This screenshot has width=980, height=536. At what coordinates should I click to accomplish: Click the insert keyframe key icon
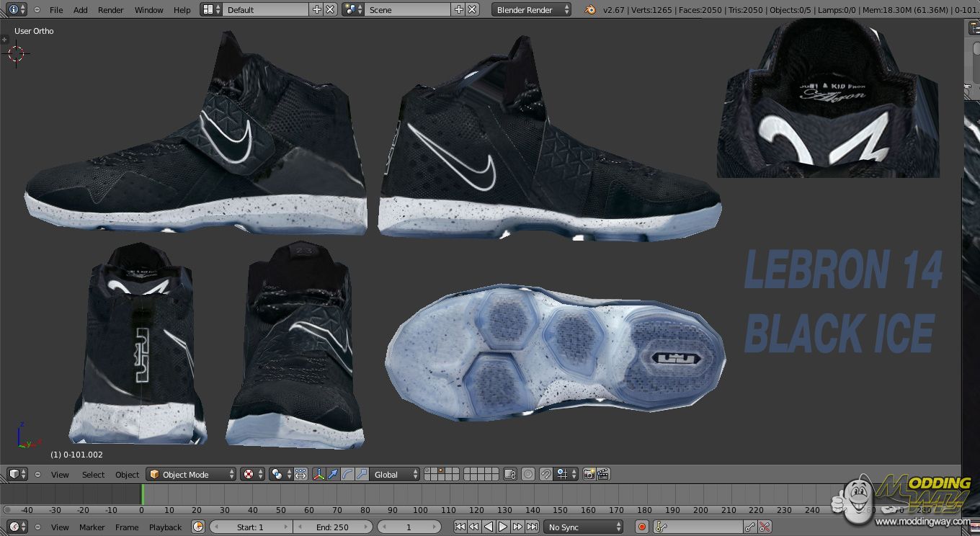[x=750, y=527]
